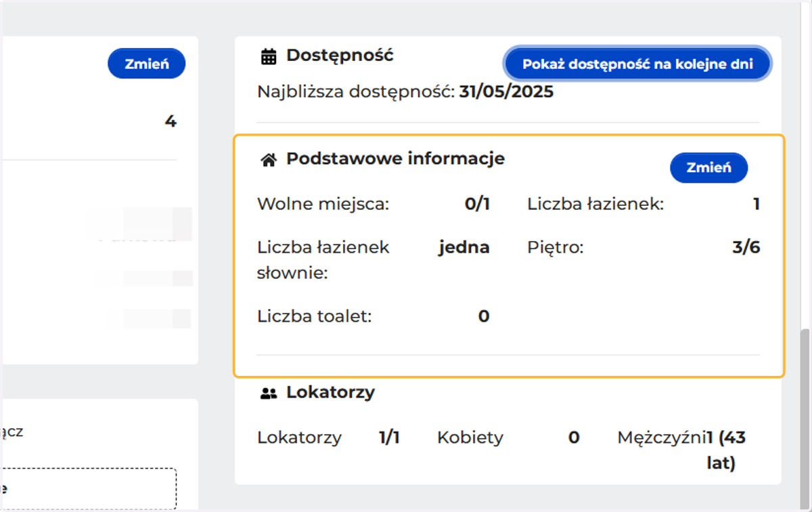The height and width of the screenshot is (512, 812).
Task: Click the Liczba łazienek słownie label
Action: point(323,260)
